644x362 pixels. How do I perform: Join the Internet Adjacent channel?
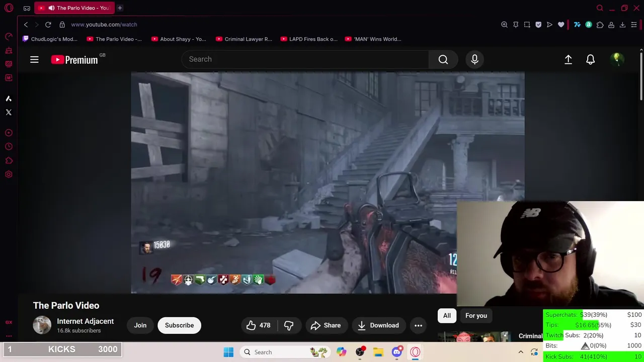coord(140,325)
